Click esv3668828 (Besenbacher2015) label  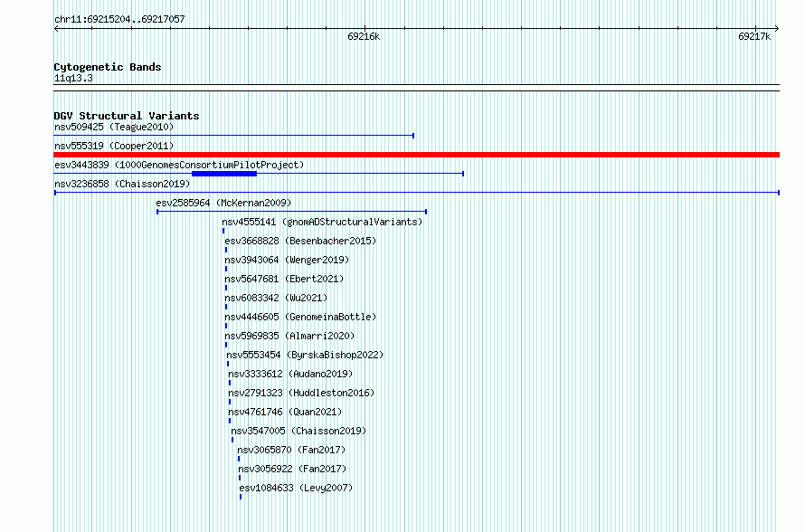pyautogui.click(x=300, y=241)
